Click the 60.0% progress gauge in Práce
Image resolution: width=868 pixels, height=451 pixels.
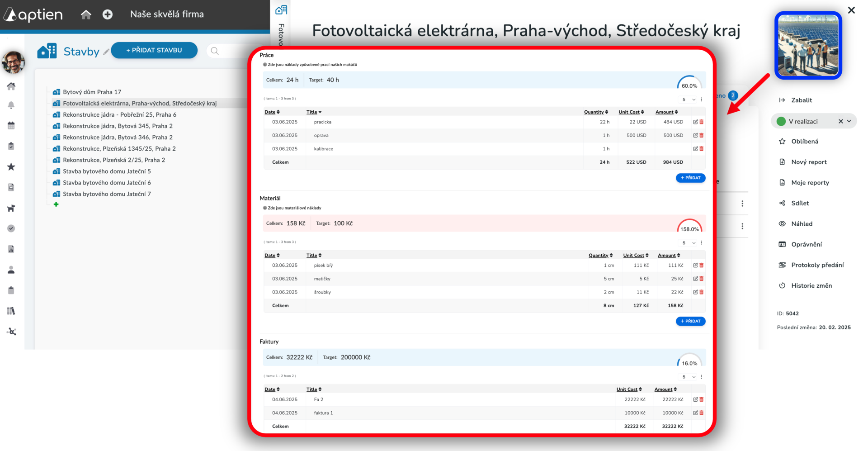689,82
